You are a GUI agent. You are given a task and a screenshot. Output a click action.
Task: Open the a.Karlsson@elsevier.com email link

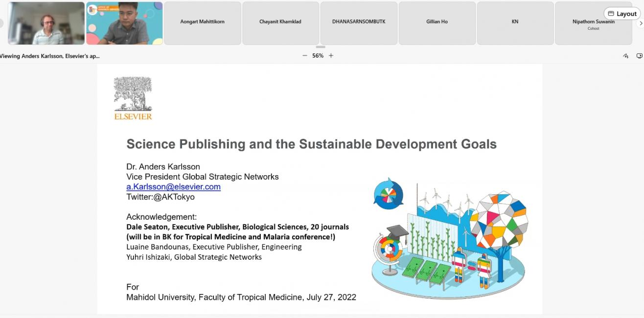[x=174, y=187]
